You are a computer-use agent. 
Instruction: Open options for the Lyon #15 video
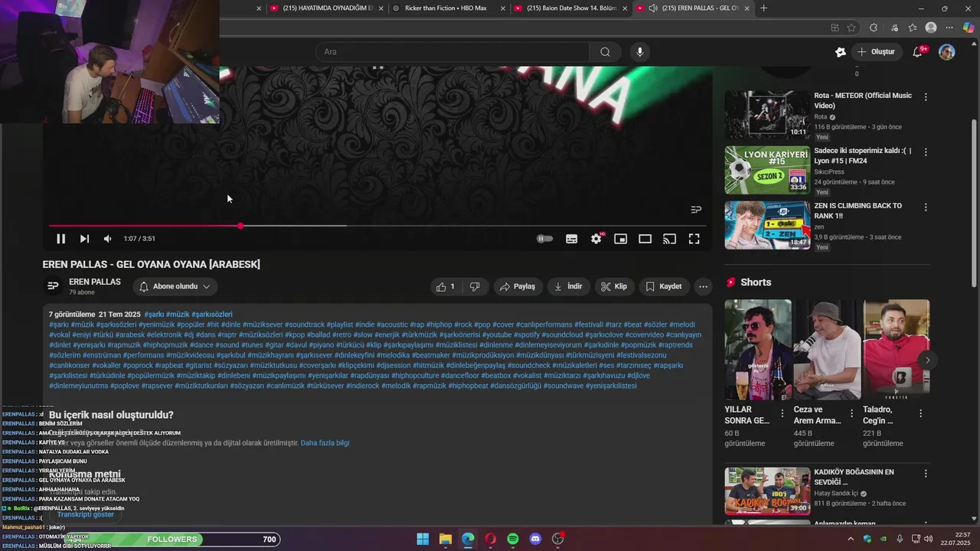point(926,152)
